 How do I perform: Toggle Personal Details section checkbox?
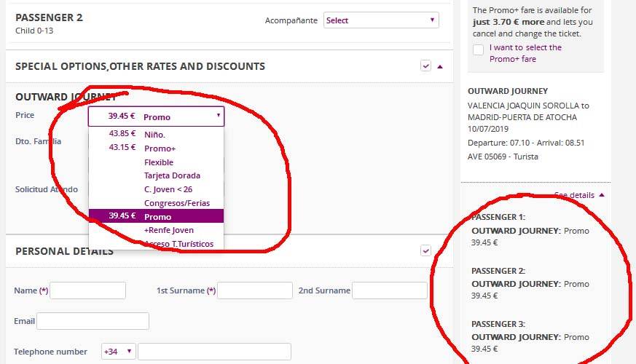point(426,251)
